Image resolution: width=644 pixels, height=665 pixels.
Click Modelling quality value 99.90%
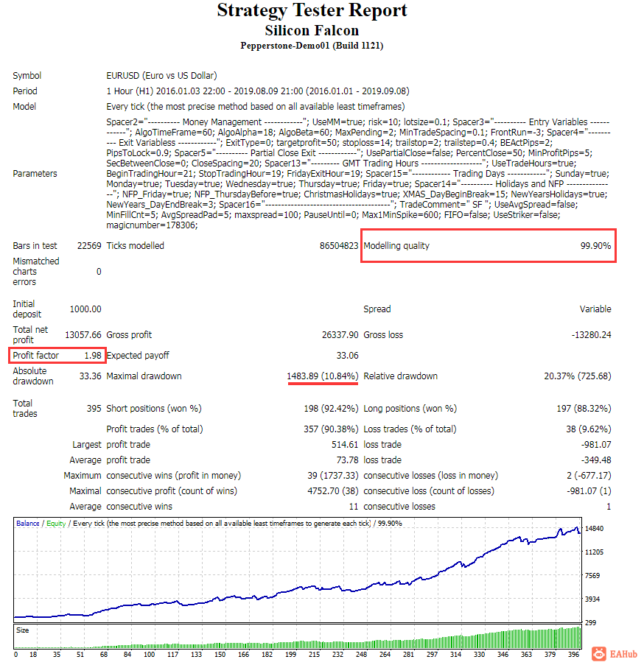pos(595,245)
